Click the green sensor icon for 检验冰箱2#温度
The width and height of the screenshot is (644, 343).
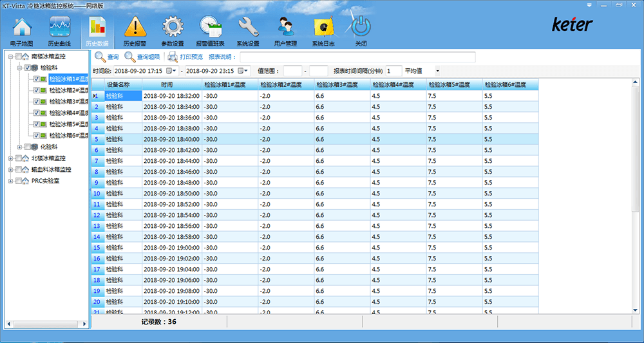tap(44, 90)
